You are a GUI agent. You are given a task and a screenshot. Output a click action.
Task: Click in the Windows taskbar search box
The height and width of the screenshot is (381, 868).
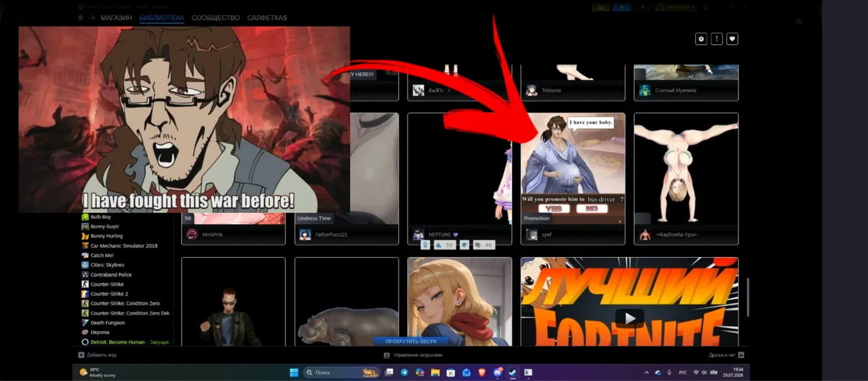(341, 372)
